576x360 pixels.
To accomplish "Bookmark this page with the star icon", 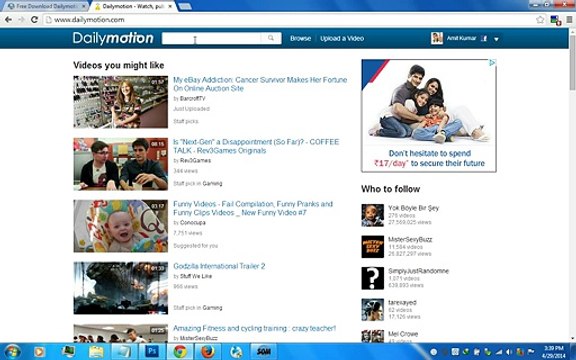I will [540, 20].
